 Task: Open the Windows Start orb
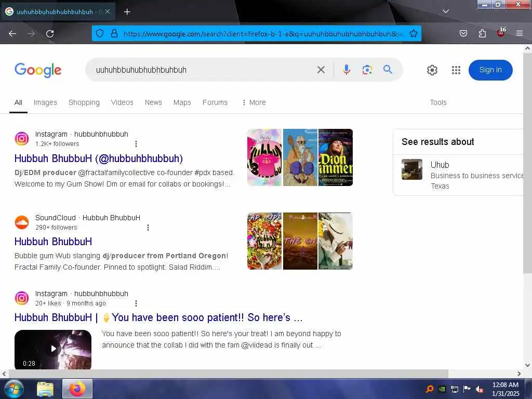click(x=14, y=389)
